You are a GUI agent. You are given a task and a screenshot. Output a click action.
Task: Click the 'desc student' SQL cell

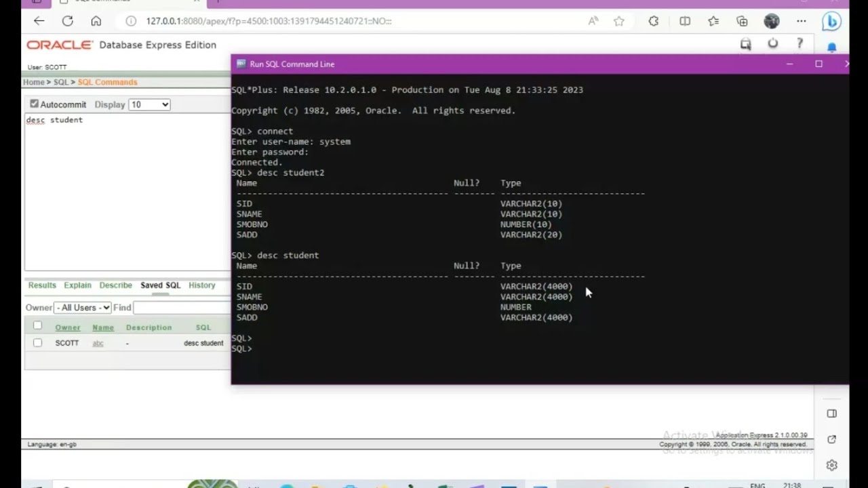[203, 343]
